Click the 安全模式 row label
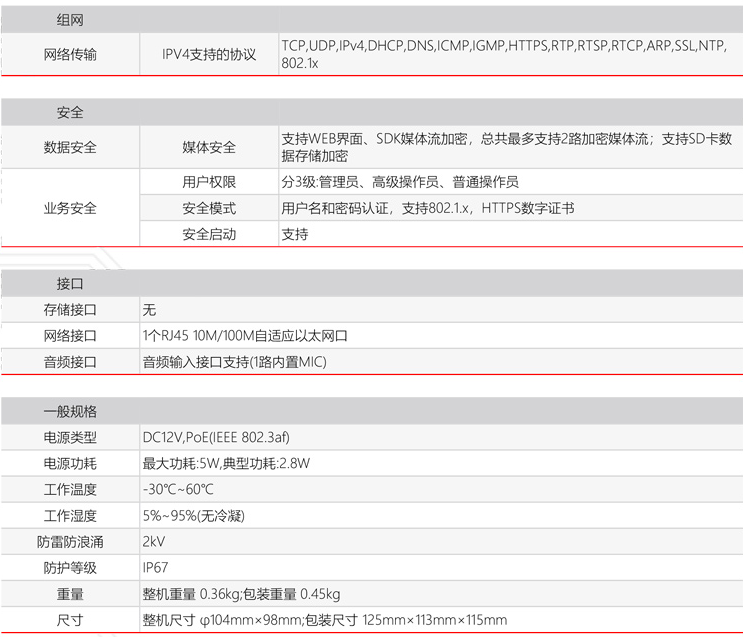This screenshot has height=637, width=743. [x=209, y=208]
